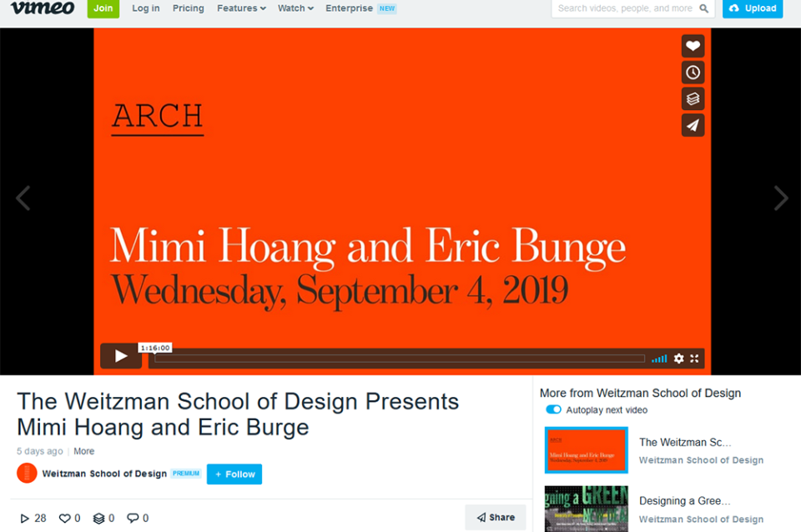
Task: Go to next video arrow
Action: [x=781, y=198]
